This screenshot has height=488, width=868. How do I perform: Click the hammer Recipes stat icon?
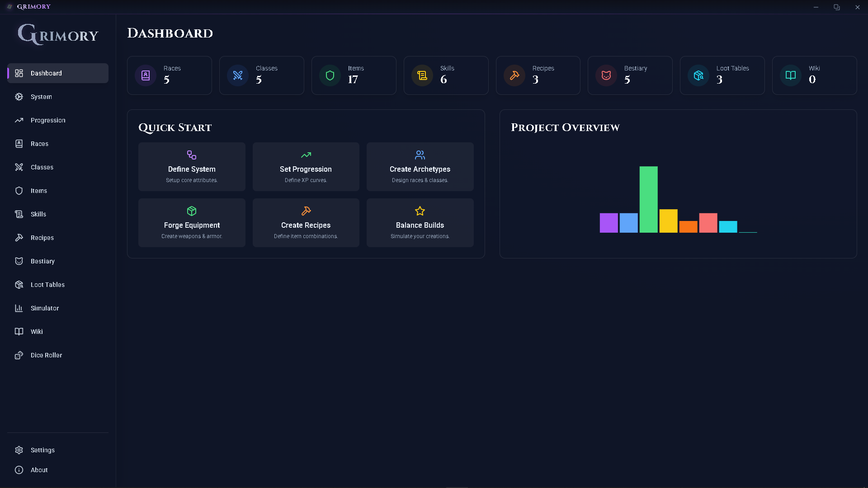[x=514, y=75]
